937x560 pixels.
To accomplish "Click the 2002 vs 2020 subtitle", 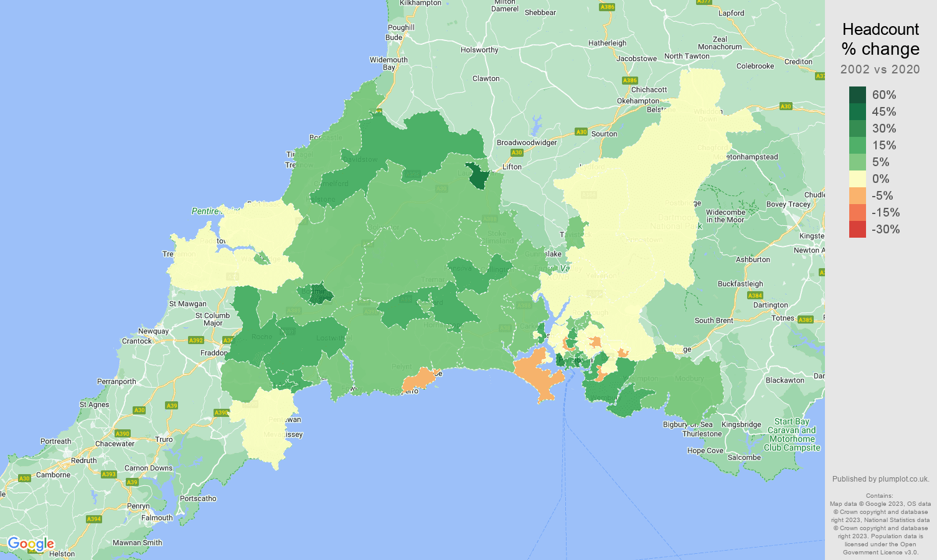I will coord(880,70).
